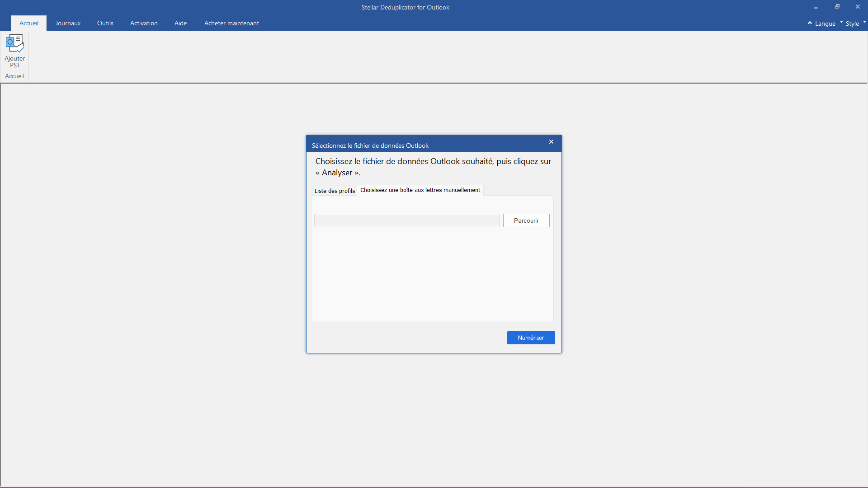The height and width of the screenshot is (488, 868).
Task: Close the Stellar Deduplicator application
Action: coord(858,7)
